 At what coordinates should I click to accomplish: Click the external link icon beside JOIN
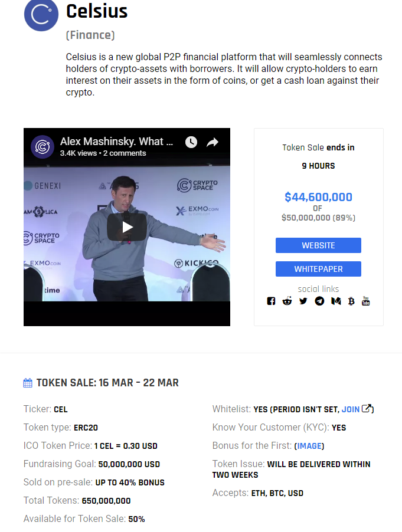pyautogui.click(x=367, y=409)
